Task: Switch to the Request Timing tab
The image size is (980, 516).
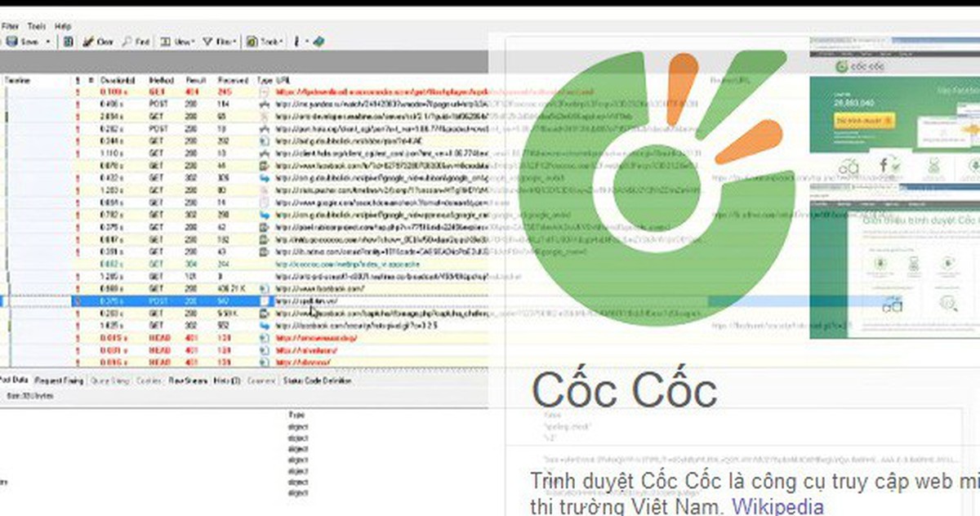Action: (x=60, y=380)
